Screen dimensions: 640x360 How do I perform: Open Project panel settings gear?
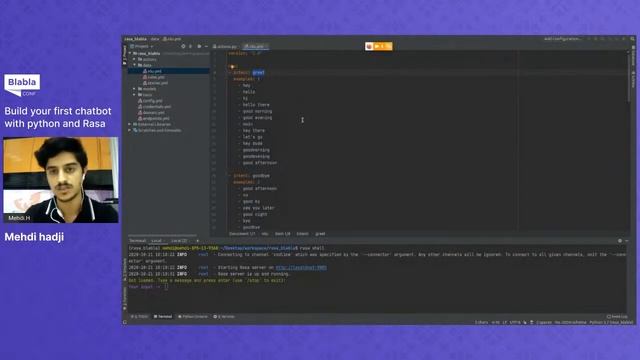point(199,47)
